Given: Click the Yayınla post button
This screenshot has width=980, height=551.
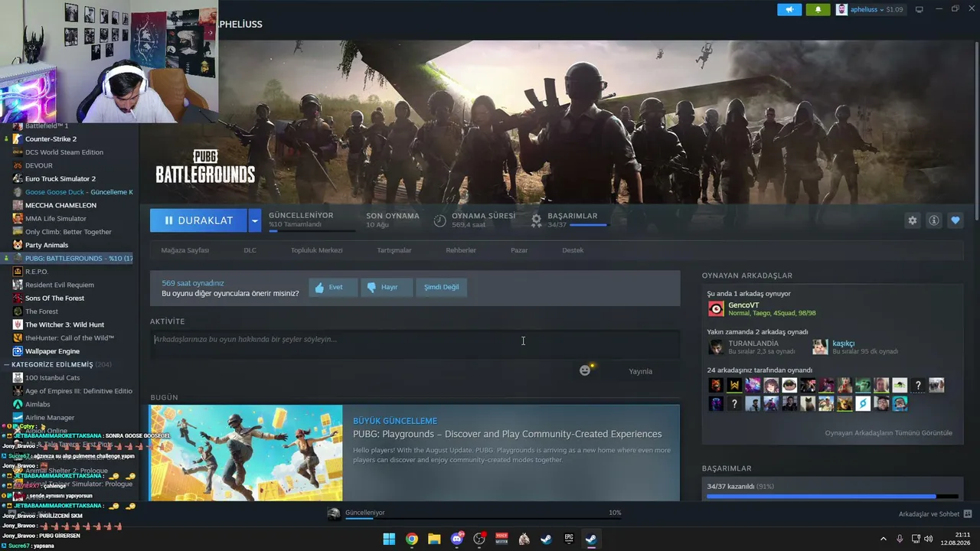Looking at the screenshot, I should [x=640, y=371].
